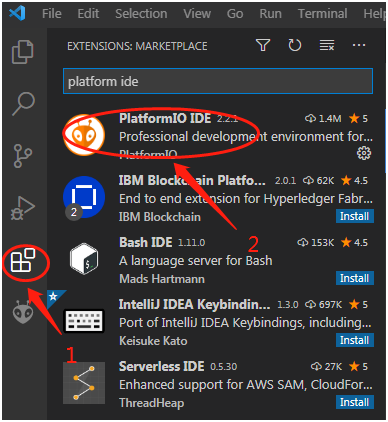Open the Run menu
The image size is (388, 422).
pos(270,14)
